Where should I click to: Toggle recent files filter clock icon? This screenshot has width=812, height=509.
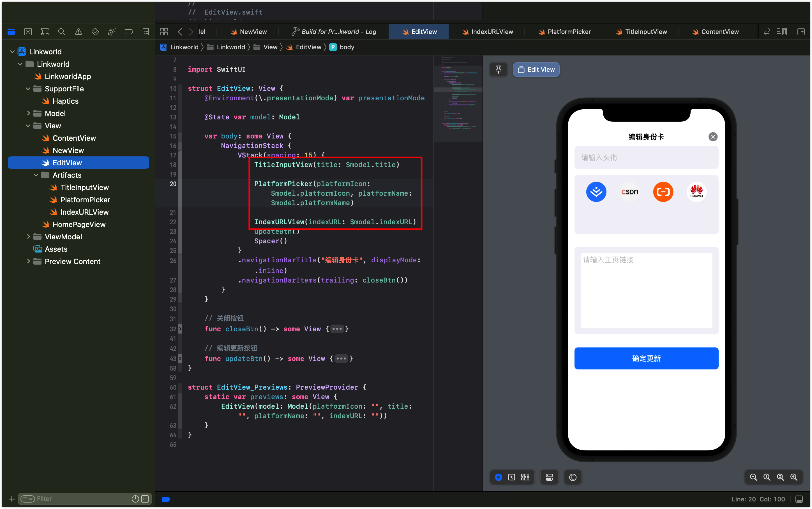pos(135,499)
